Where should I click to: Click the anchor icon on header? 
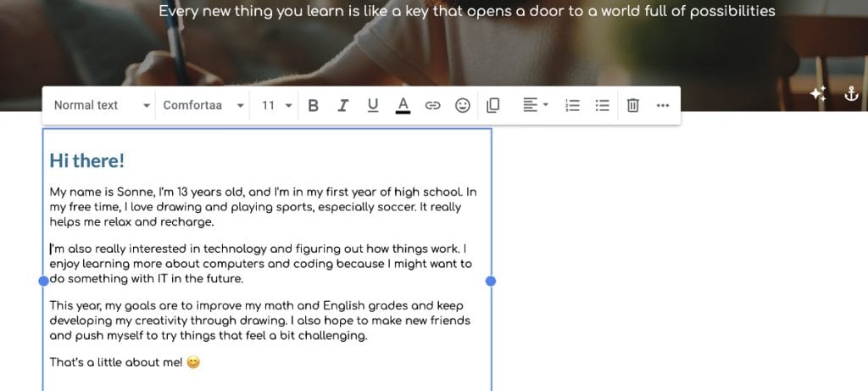coord(851,94)
